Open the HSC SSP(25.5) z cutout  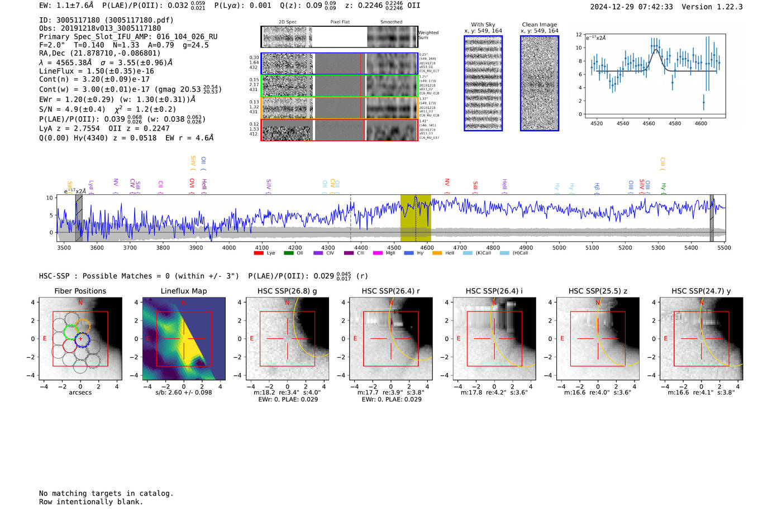point(598,339)
